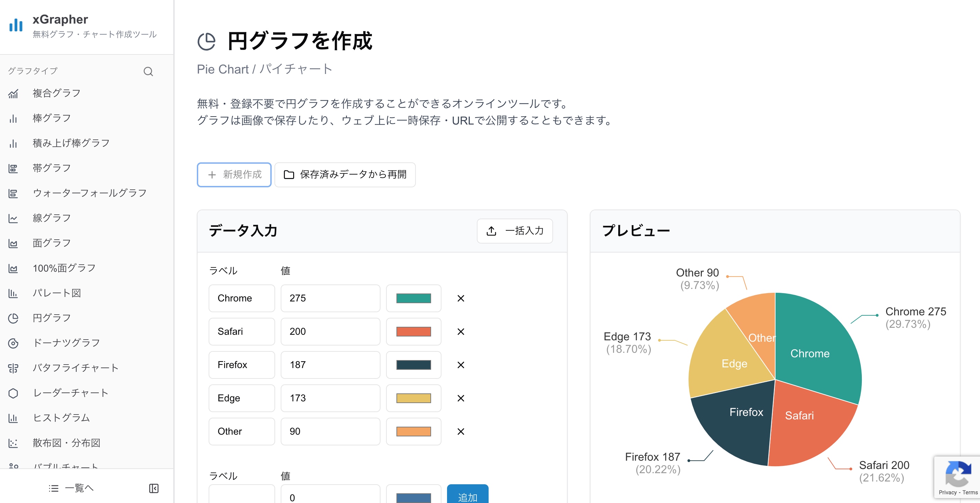
Task: Open the 散布図・分布図 (scatter plot) type
Action: pos(67,443)
